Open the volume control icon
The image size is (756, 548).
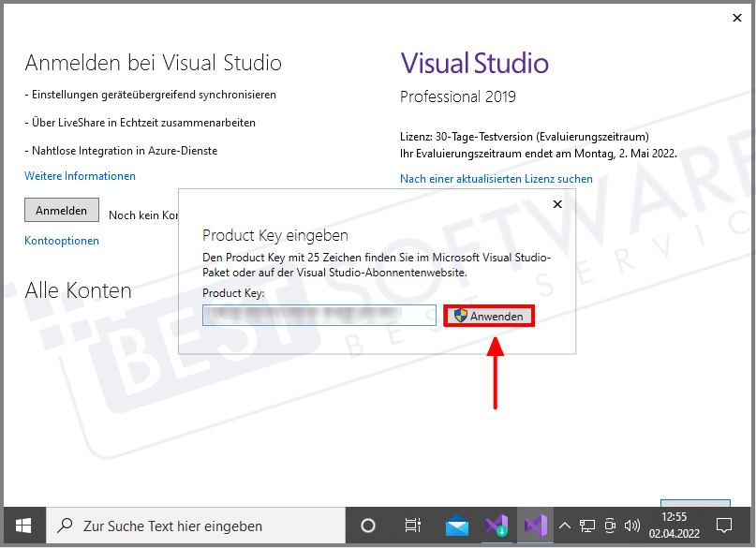point(631,526)
